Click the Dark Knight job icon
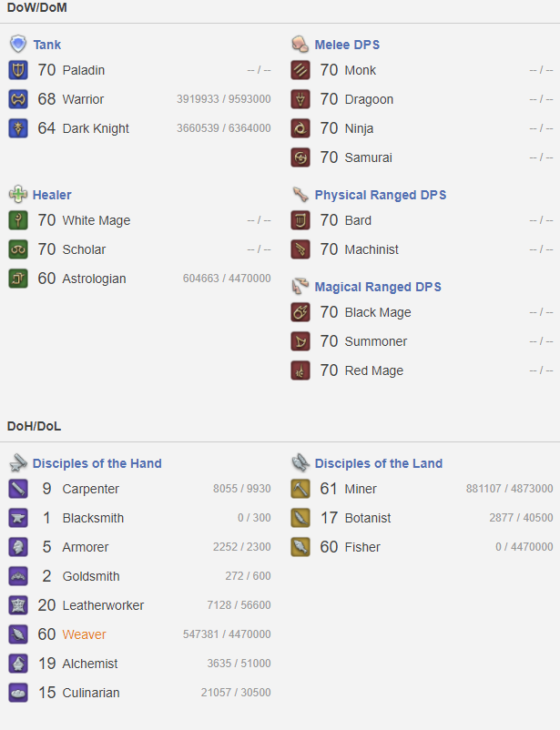Image resolution: width=560 pixels, height=730 pixels. (x=18, y=128)
